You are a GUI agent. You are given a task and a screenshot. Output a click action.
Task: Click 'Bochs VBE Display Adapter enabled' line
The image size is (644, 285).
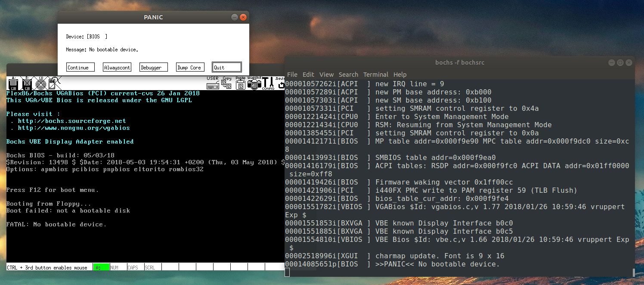[x=70, y=142]
